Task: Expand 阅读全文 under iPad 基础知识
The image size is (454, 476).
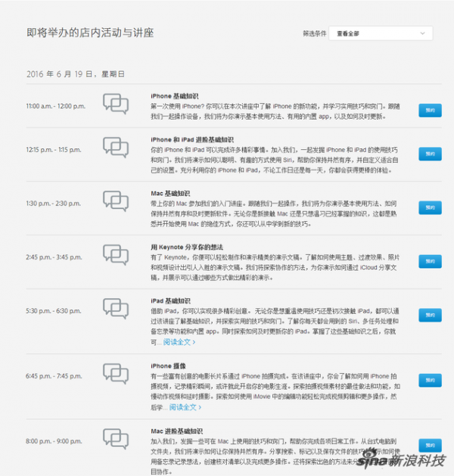Action: pos(179,342)
